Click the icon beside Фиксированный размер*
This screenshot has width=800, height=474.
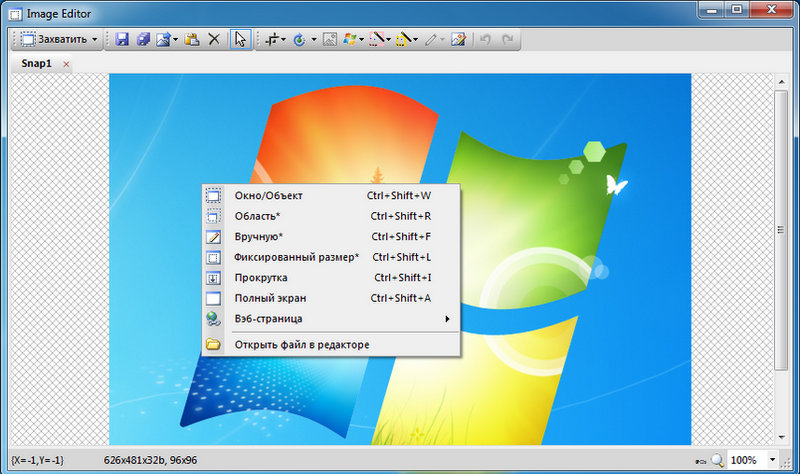(213, 257)
